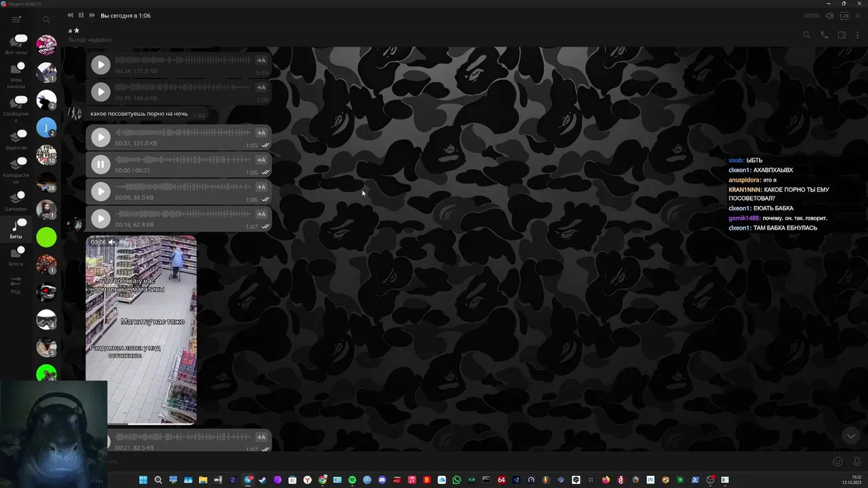Open the chat with the solid green avatar
This screenshot has height=488, width=868.
(x=46, y=237)
